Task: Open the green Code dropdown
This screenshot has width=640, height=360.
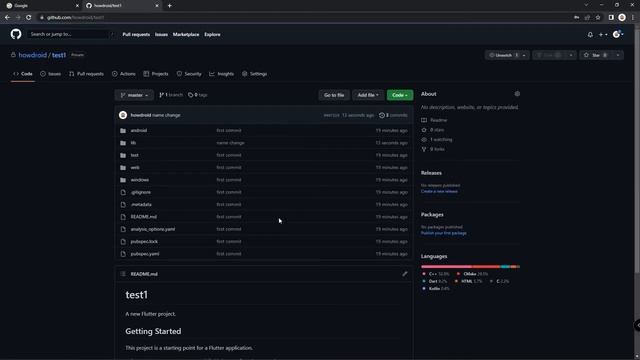Action: tap(400, 95)
